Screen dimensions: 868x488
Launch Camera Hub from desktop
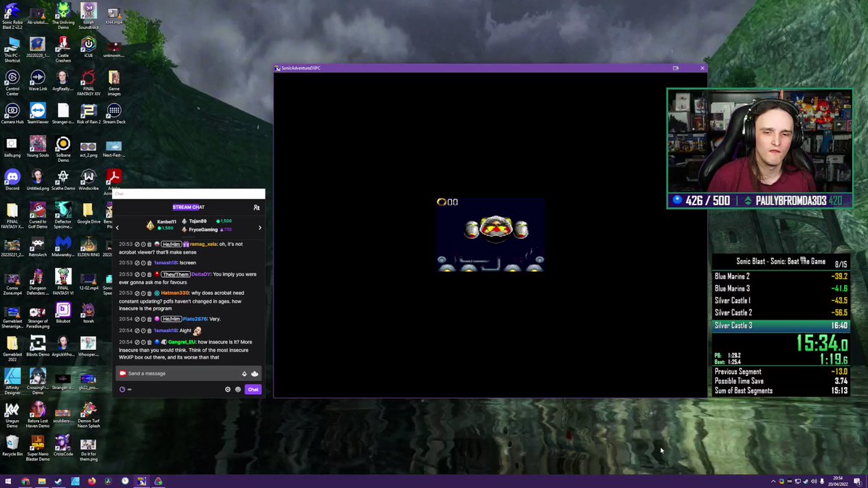(x=12, y=114)
